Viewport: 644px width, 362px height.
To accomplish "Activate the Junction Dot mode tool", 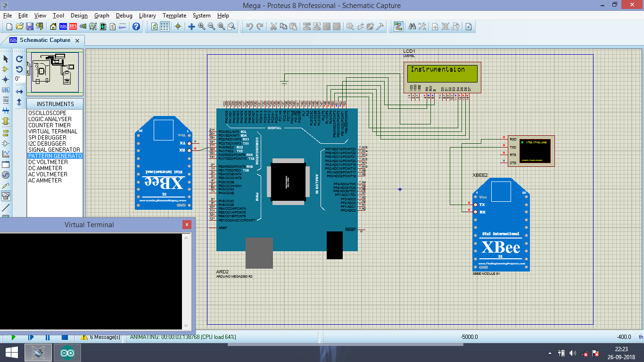I will (6, 79).
